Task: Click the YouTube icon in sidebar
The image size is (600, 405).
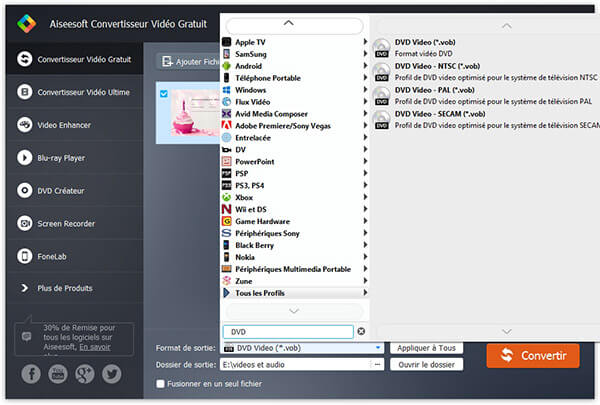Action: click(x=59, y=374)
